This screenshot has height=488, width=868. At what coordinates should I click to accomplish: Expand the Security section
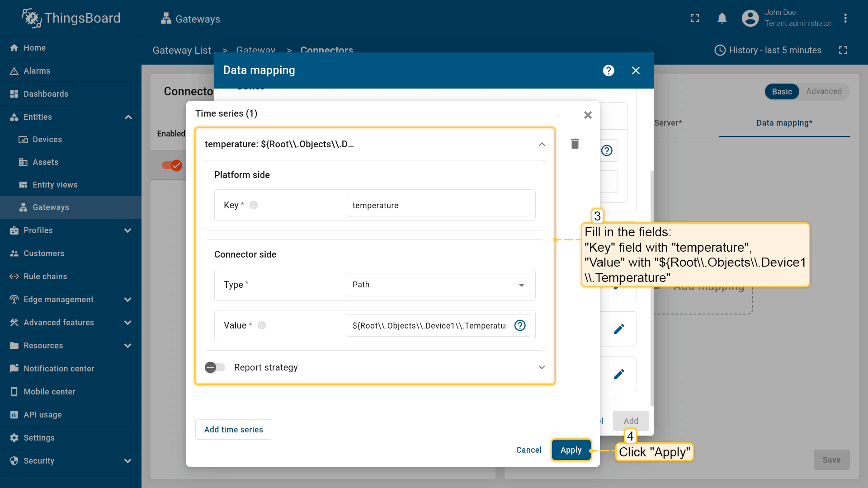click(x=128, y=461)
